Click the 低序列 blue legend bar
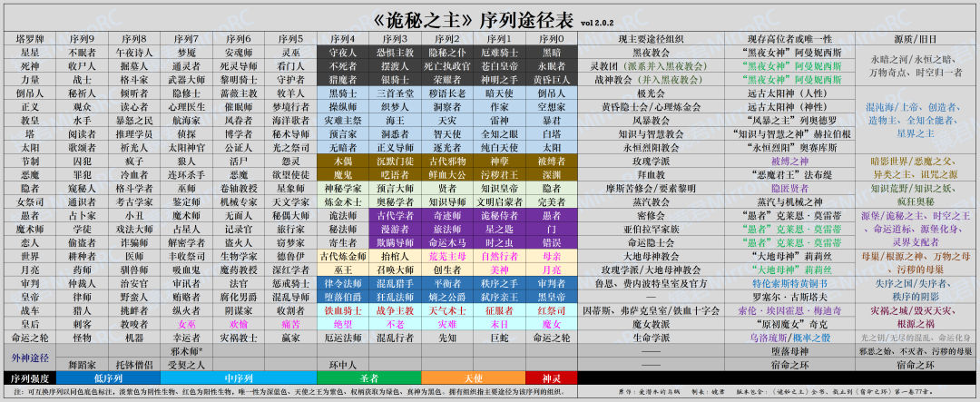This screenshot has height=402, width=980. [107, 377]
